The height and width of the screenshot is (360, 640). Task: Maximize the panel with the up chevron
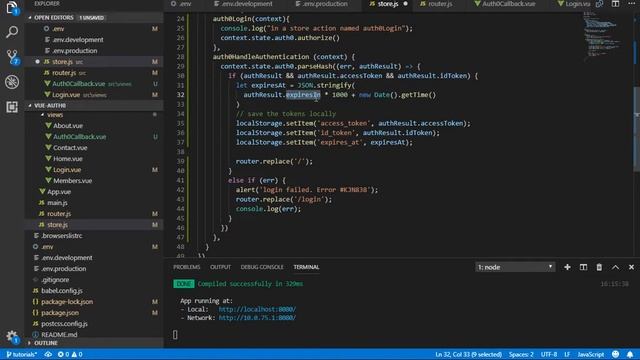(615, 267)
